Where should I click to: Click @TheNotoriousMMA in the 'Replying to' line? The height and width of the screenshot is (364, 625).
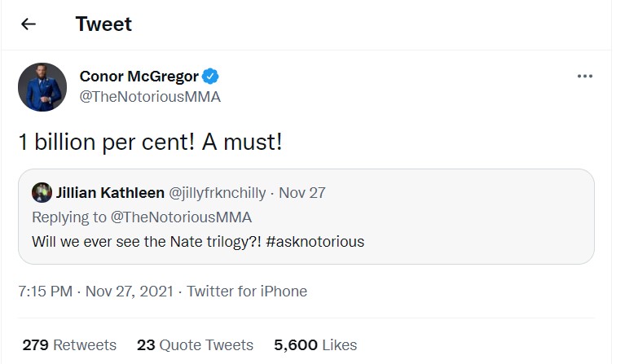pos(182,217)
